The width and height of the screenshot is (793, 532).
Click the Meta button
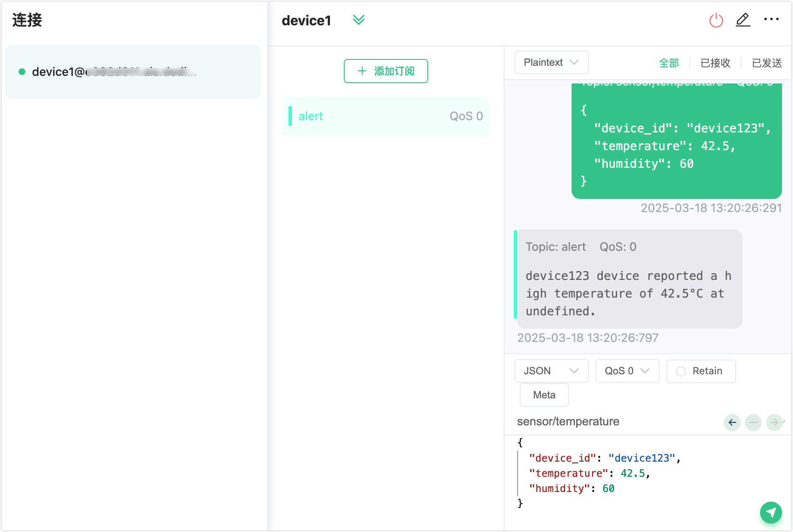click(544, 395)
